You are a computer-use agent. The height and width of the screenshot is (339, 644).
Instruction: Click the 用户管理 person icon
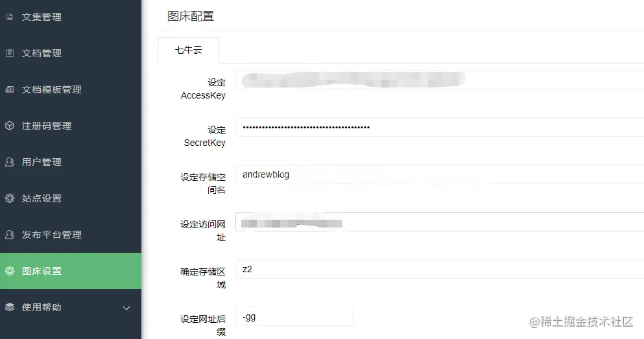tap(10, 162)
